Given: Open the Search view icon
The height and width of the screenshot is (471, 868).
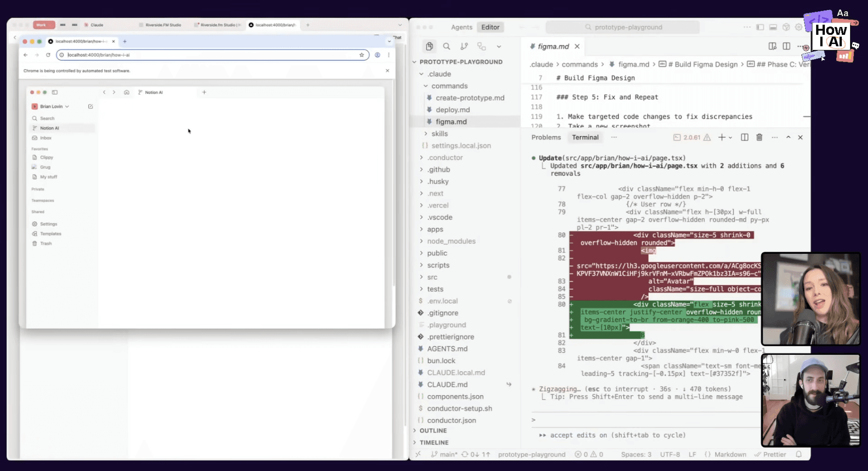Looking at the screenshot, I should (x=446, y=46).
